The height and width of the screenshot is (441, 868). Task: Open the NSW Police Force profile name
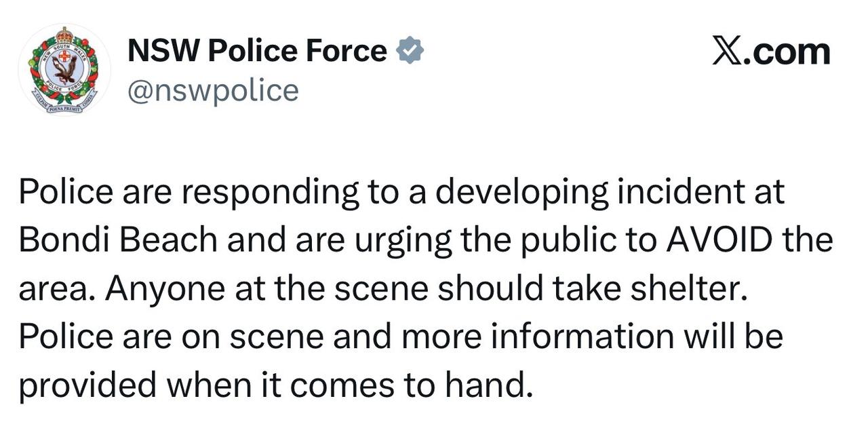click(x=257, y=51)
